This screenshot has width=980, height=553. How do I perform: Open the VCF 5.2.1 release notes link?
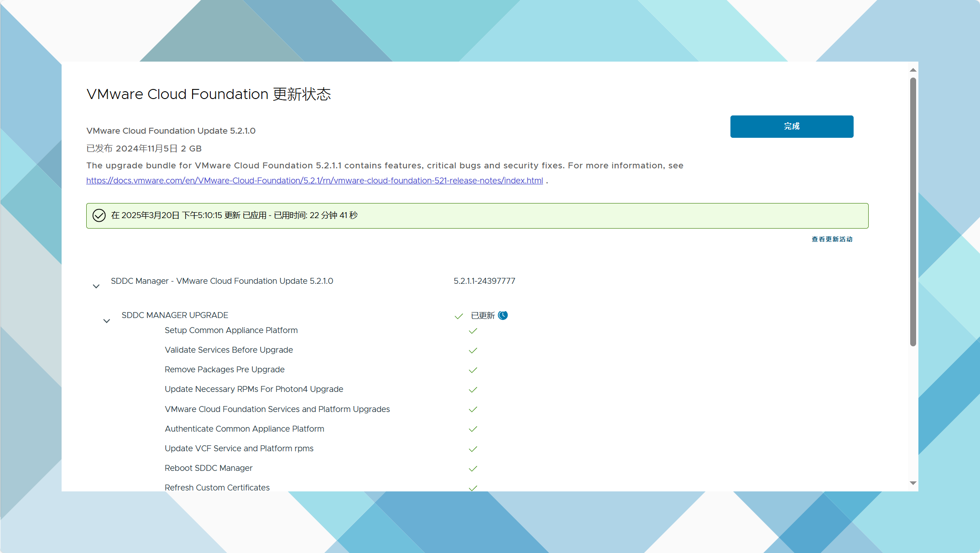(x=314, y=181)
